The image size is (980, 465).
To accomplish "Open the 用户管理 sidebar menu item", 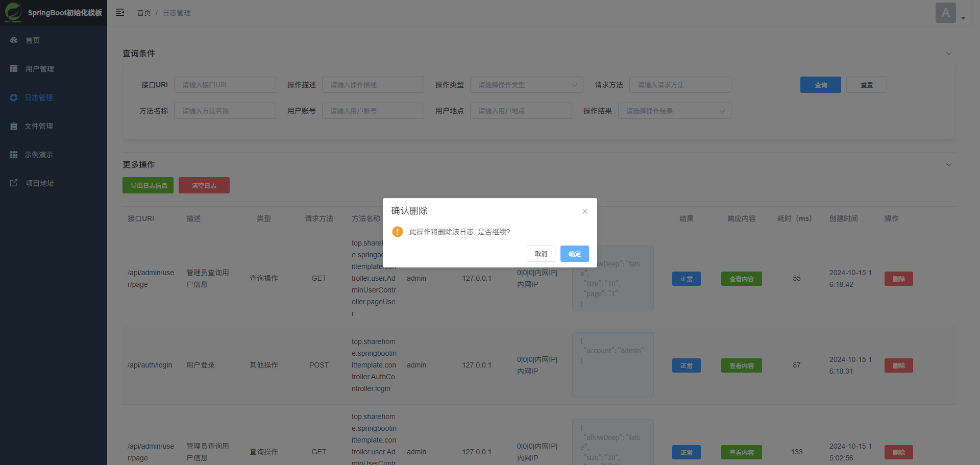I will point(54,68).
